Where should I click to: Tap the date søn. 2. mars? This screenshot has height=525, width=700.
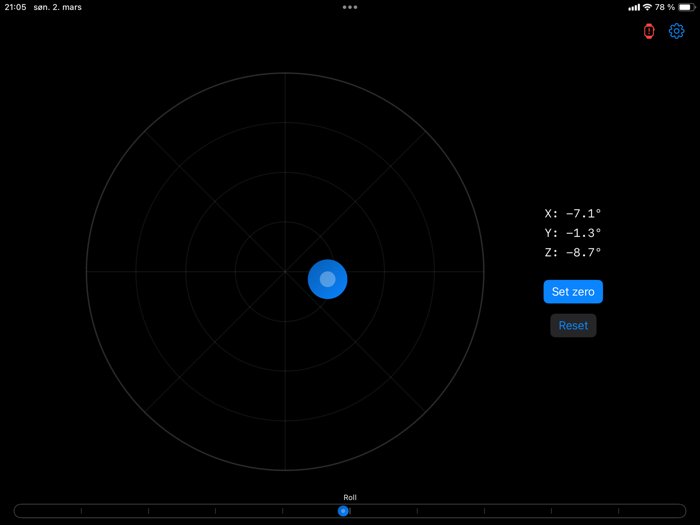click(58, 7)
